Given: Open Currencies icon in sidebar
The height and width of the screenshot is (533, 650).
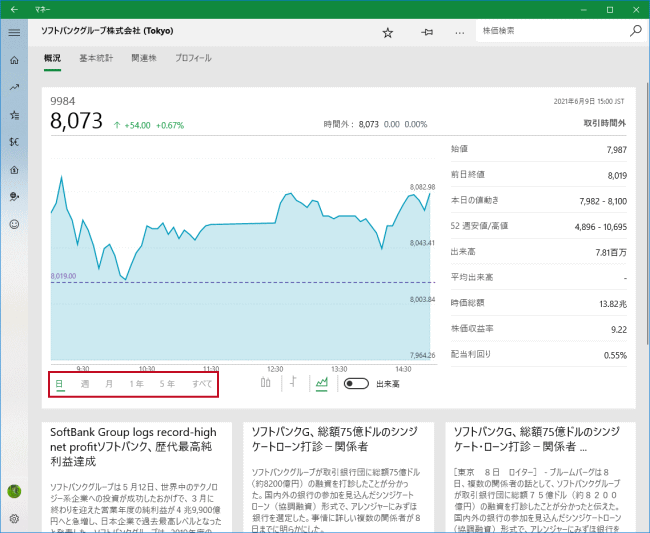Looking at the screenshot, I should pos(14,142).
